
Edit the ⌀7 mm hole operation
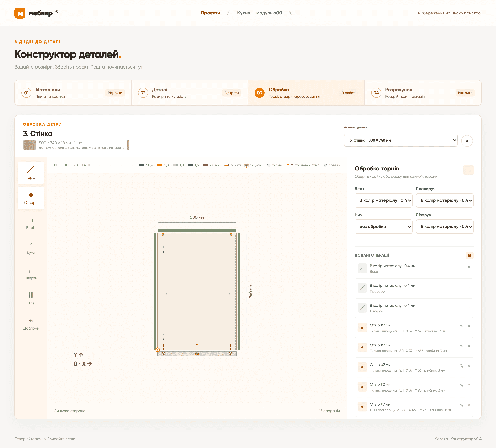[x=462, y=405]
